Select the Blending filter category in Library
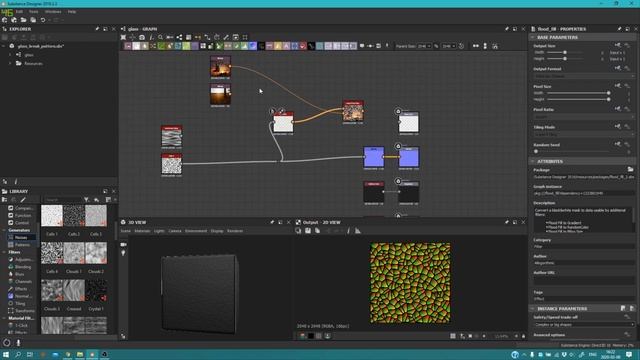The image size is (640, 360). point(23,267)
